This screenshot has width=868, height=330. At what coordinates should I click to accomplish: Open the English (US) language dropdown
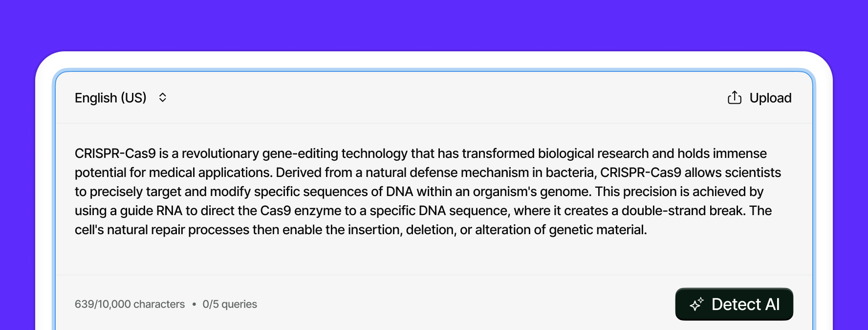point(111,98)
